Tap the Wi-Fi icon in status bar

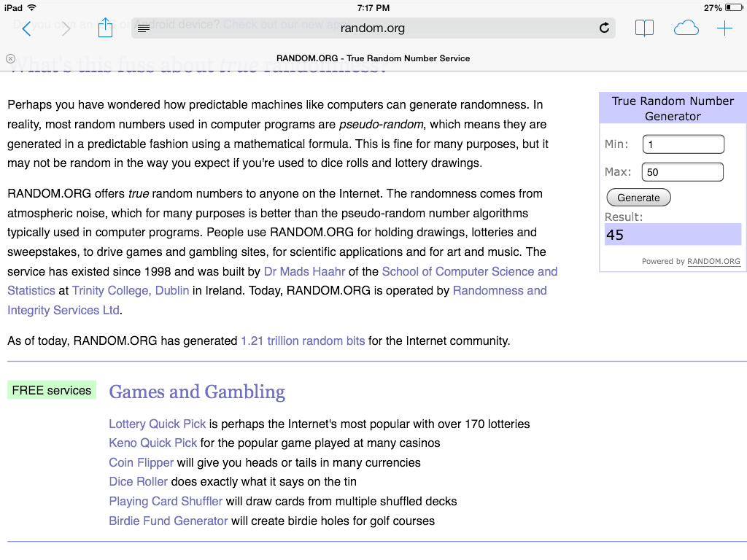(31, 7)
